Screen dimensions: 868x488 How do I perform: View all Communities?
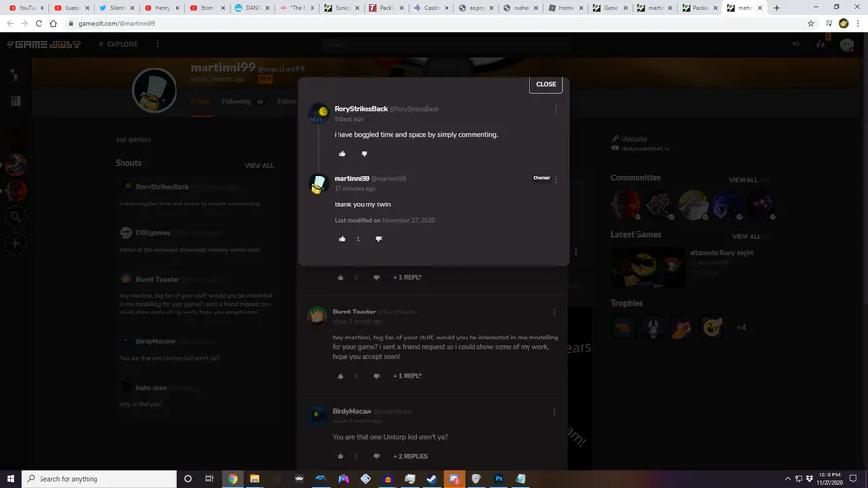[x=744, y=180]
